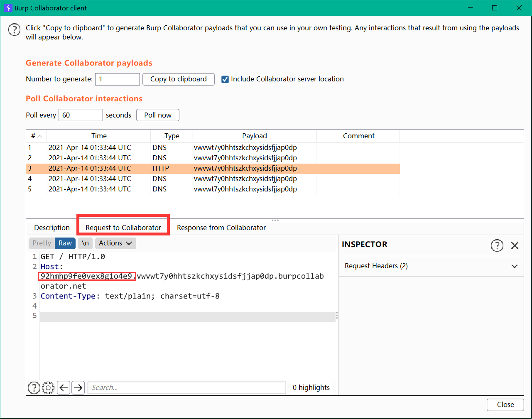Go to previous search match arrow
The image size is (532, 419).
[64, 387]
